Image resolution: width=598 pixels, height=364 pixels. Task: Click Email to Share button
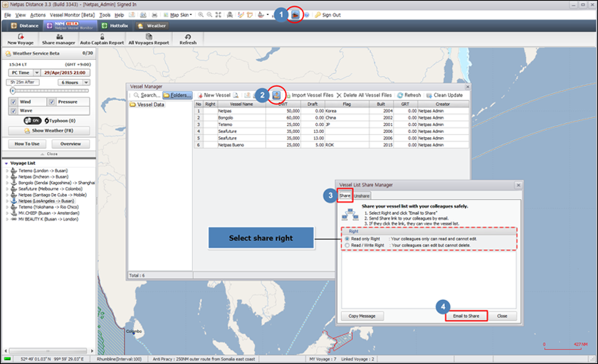466,316
